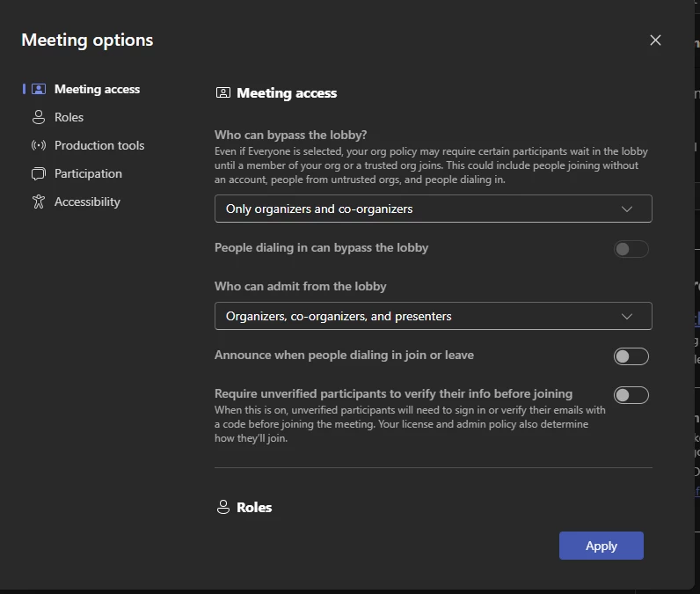Toggle People dialing in can bypass lobby
This screenshot has width=700, height=594.
click(x=631, y=249)
